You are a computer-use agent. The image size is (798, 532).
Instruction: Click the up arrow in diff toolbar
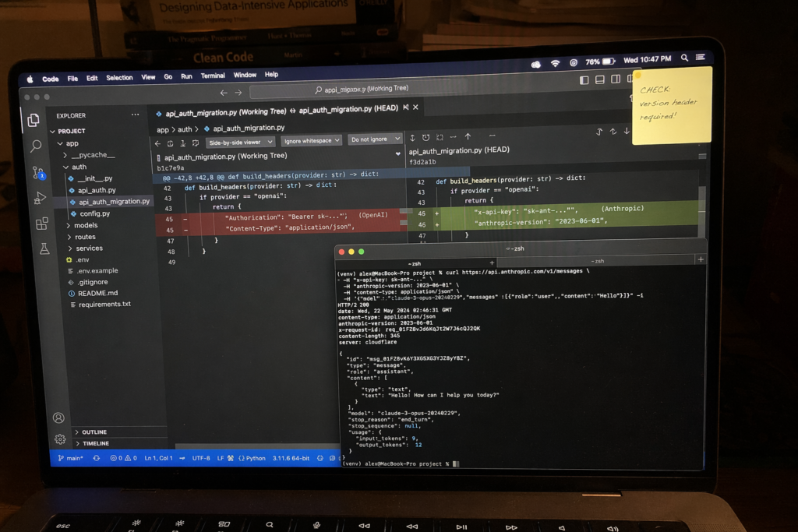[x=468, y=136]
